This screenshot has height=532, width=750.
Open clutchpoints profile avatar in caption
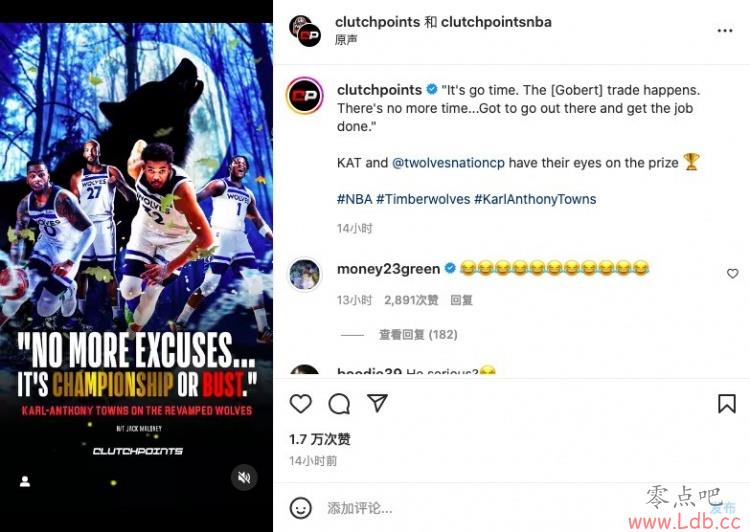click(x=305, y=95)
